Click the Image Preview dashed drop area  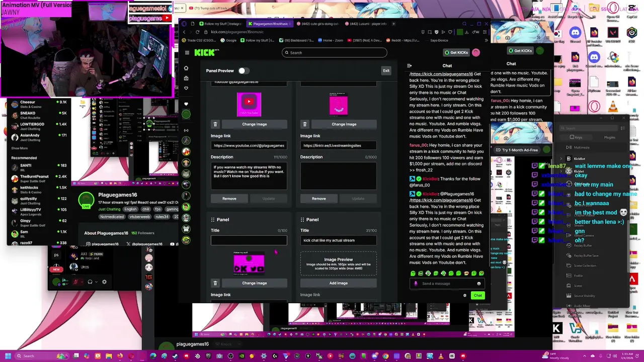coord(339,264)
